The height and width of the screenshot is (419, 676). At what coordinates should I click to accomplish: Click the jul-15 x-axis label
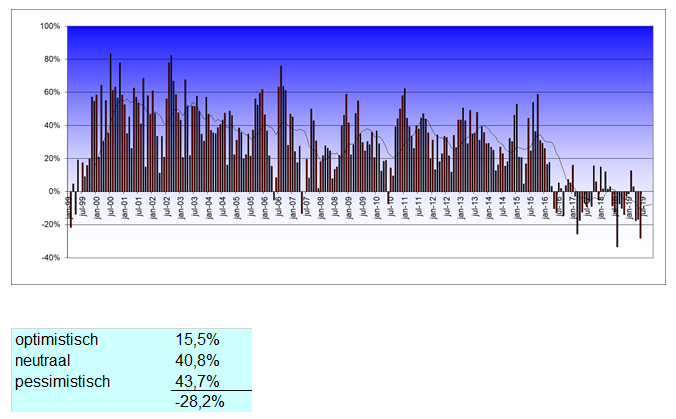click(531, 206)
